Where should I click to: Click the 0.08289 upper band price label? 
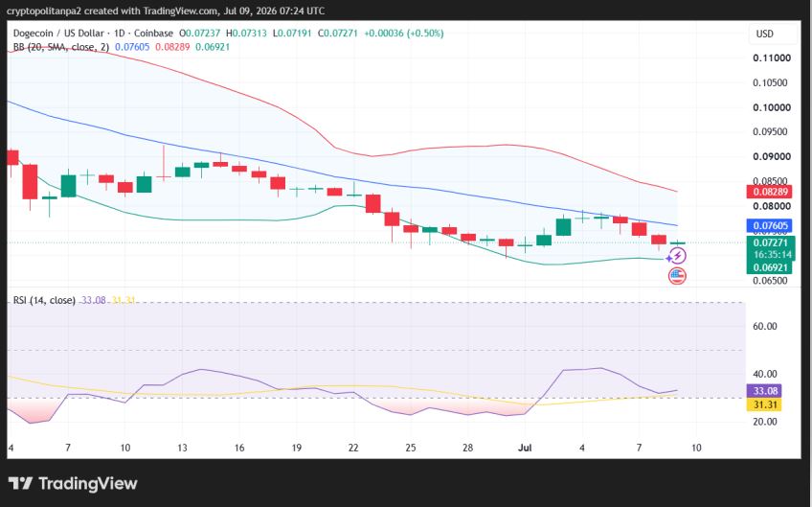click(x=770, y=192)
